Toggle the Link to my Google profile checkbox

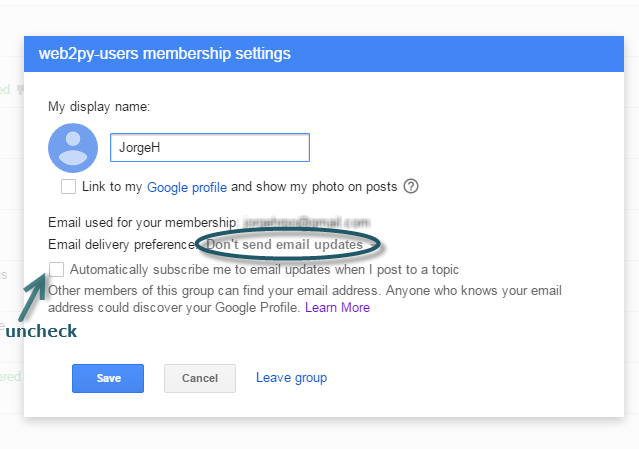68,187
